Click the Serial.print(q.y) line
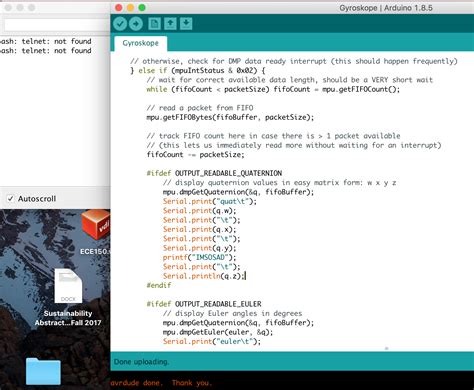The image size is (474, 390). [199, 248]
